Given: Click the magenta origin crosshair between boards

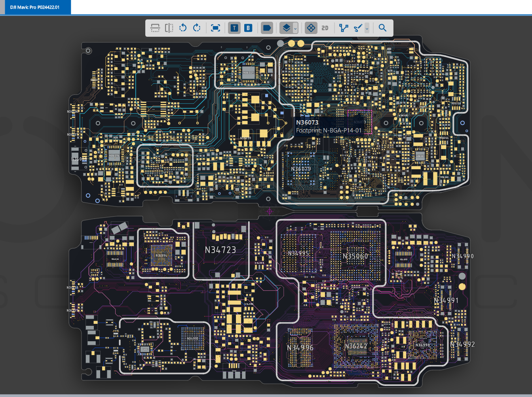Looking at the screenshot, I should (x=270, y=211).
